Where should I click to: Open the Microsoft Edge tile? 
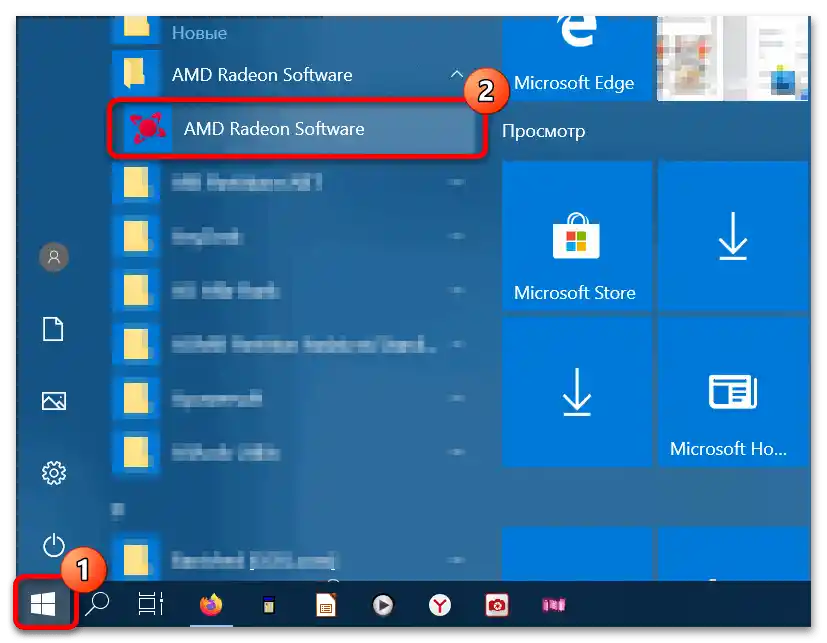tap(576, 57)
